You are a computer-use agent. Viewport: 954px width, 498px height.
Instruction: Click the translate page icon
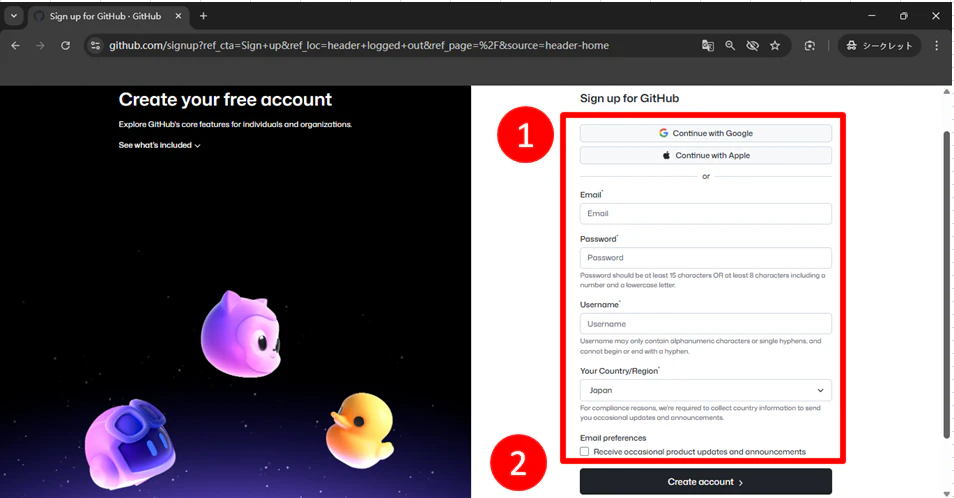(708, 46)
